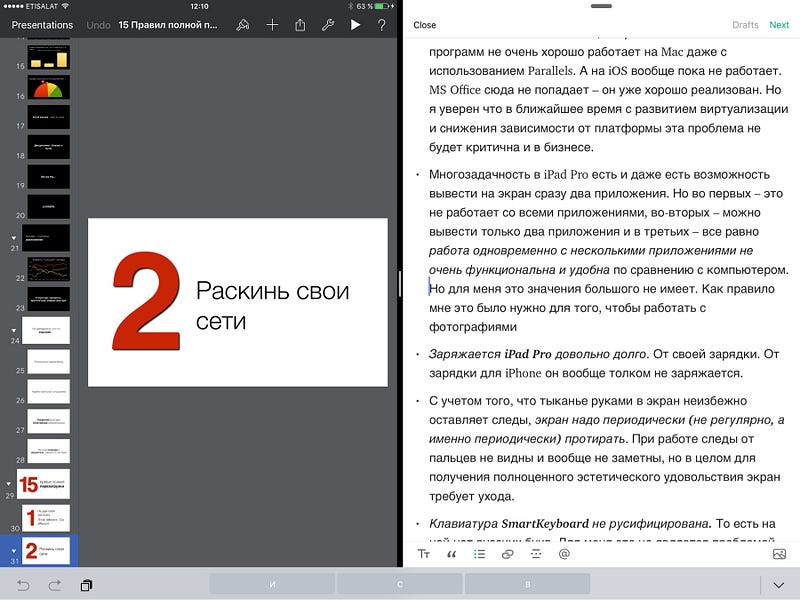This screenshot has height=600, width=800.
Task: Open the wrench Tools menu
Action: (328, 24)
